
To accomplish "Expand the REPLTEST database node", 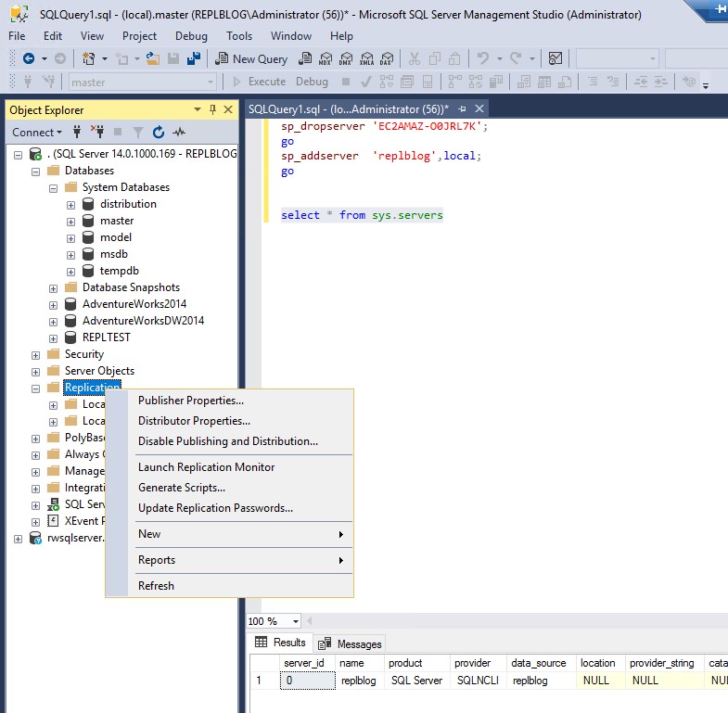I will [x=53, y=338].
